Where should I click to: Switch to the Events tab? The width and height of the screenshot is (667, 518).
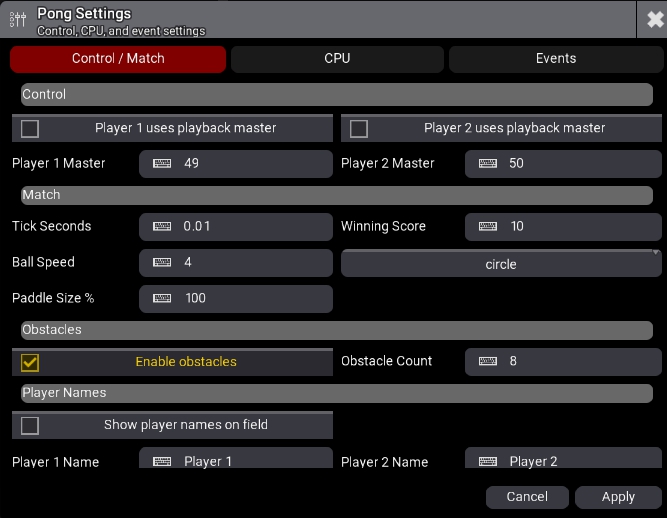[555, 59]
